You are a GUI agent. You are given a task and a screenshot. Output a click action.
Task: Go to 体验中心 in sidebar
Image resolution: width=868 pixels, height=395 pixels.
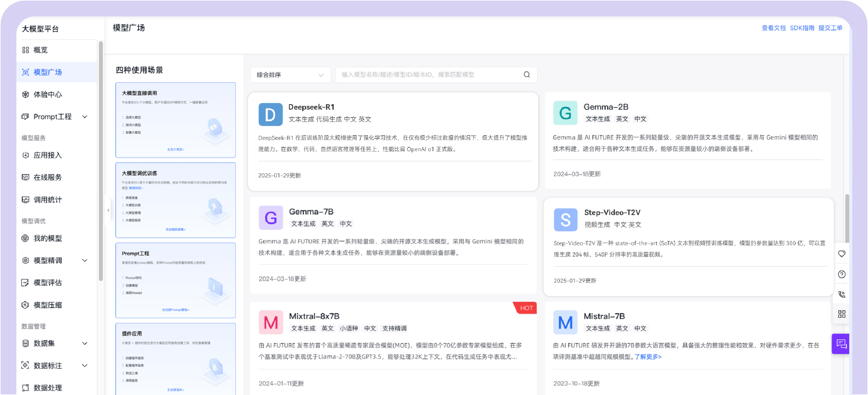click(48, 94)
